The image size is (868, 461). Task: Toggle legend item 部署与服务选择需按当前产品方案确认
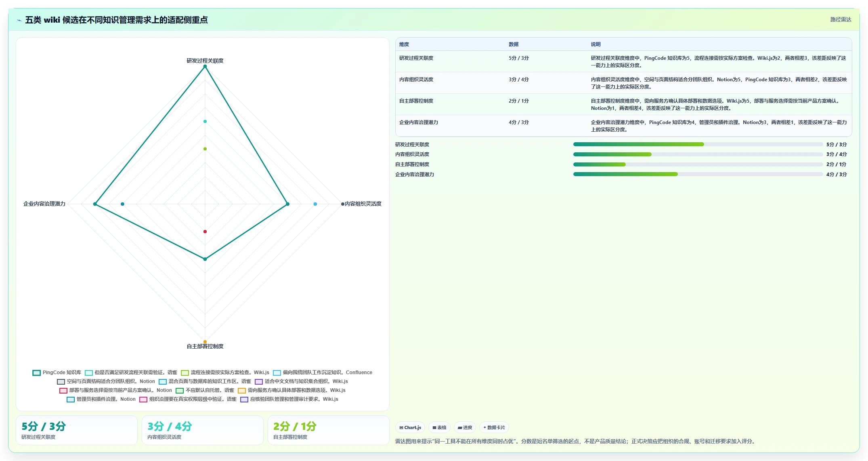click(116, 390)
